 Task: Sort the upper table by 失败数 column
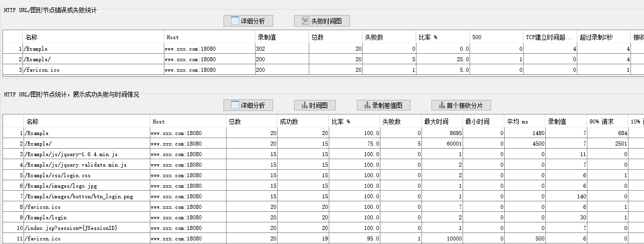pos(389,37)
